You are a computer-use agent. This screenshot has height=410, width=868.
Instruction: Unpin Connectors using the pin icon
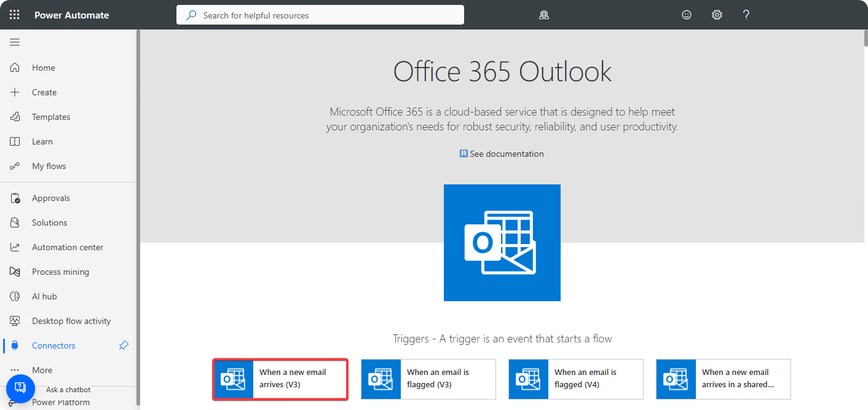[124, 345]
